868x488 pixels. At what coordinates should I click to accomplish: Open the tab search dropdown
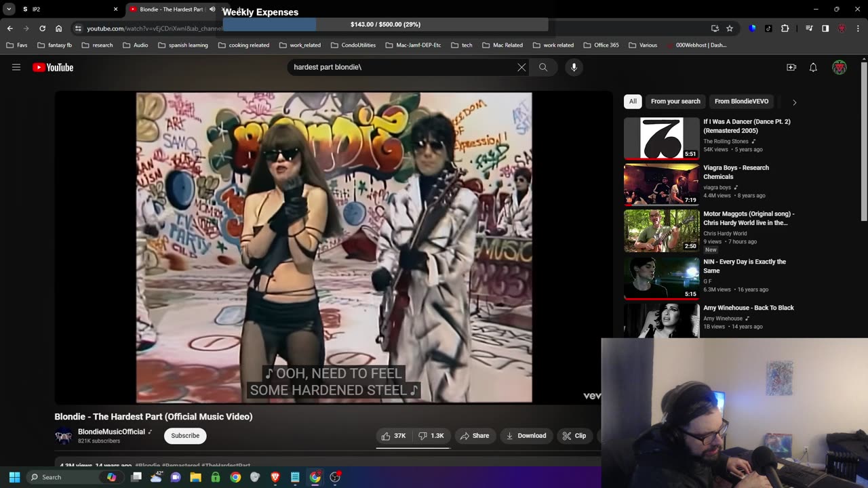pyautogui.click(x=9, y=9)
